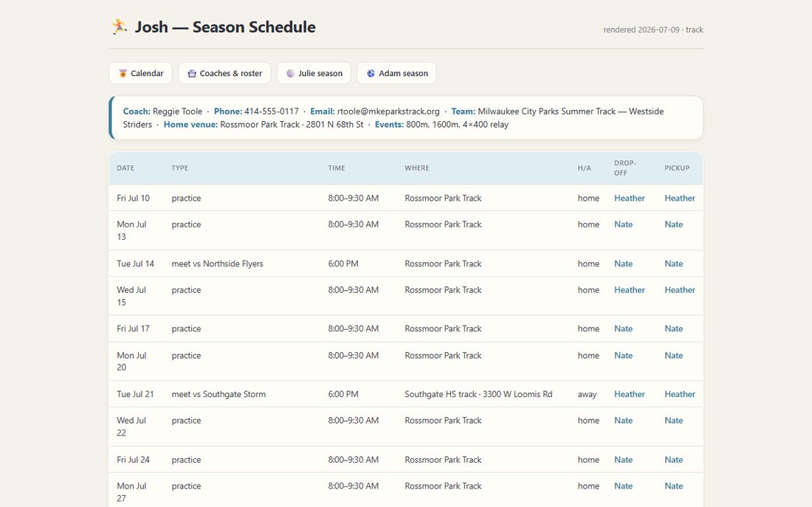The height and width of the screenshot is (507, 812).
Task: Click Nate drop-off for Tue Jul 14 meet
Action: pyautogui.click(x=623, y=263)
